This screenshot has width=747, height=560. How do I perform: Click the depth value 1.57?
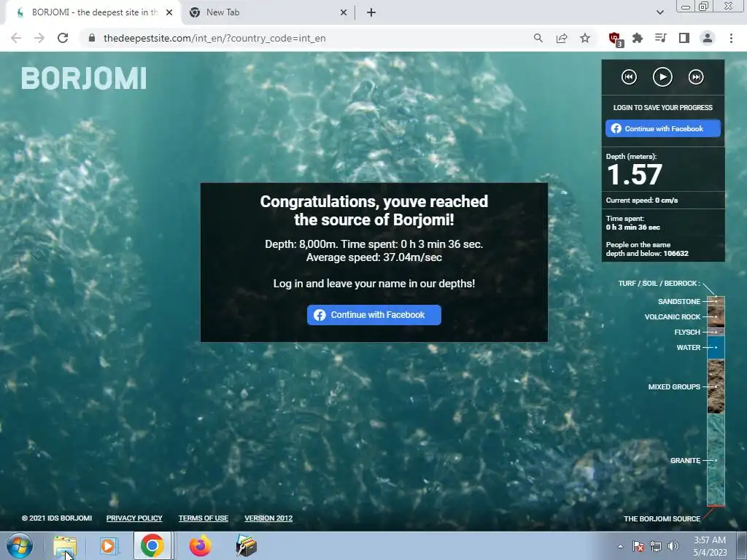click(x=635, y=175)
